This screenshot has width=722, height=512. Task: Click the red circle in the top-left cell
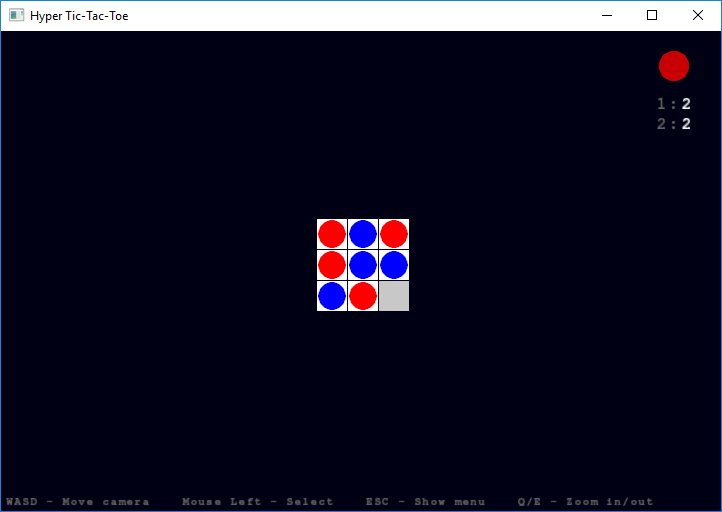click(x=332, y=234)
